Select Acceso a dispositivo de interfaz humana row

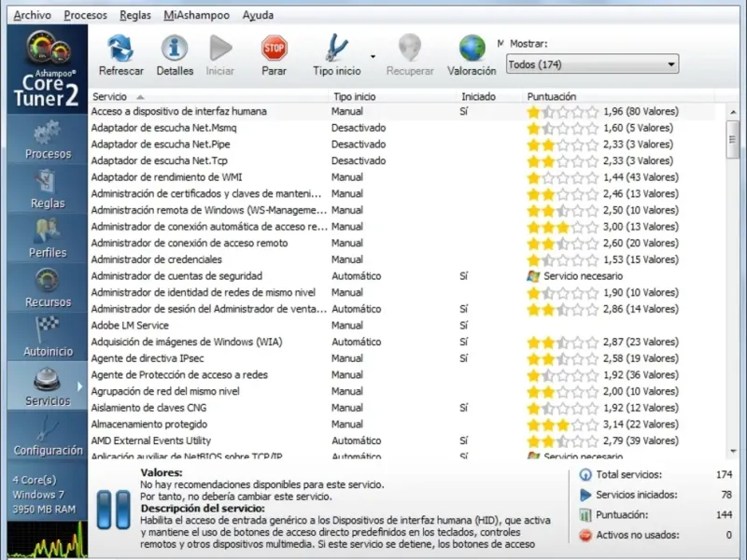(x=402, y=111)
